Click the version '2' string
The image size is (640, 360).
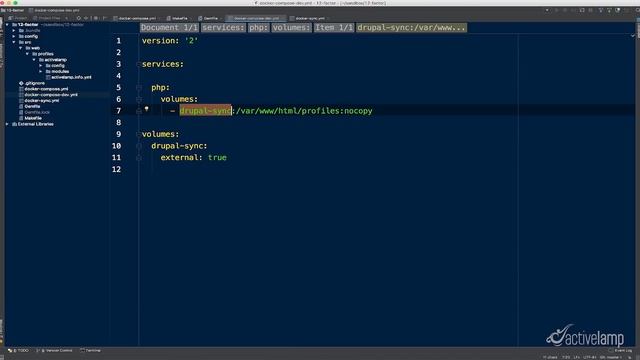pos(191,41)
